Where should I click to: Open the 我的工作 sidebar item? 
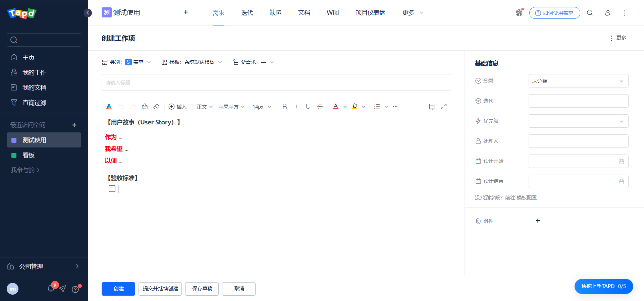click(44, 72)
